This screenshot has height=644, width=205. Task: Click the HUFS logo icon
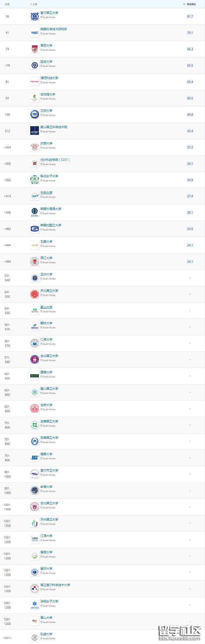click(x=34, y=212)
